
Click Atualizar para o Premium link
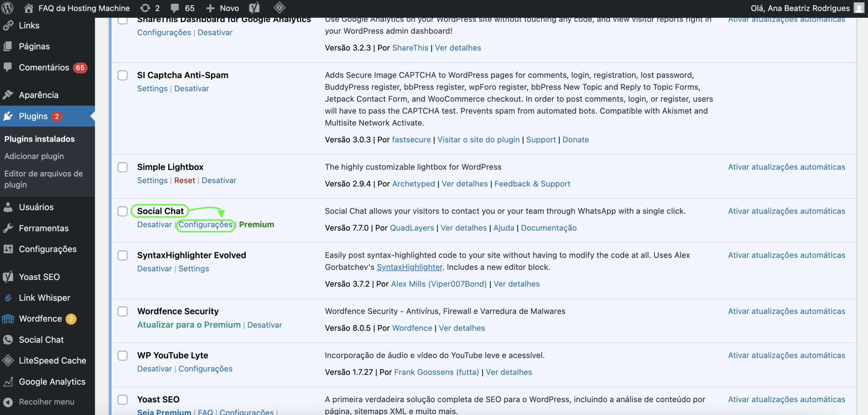point(189,325)
